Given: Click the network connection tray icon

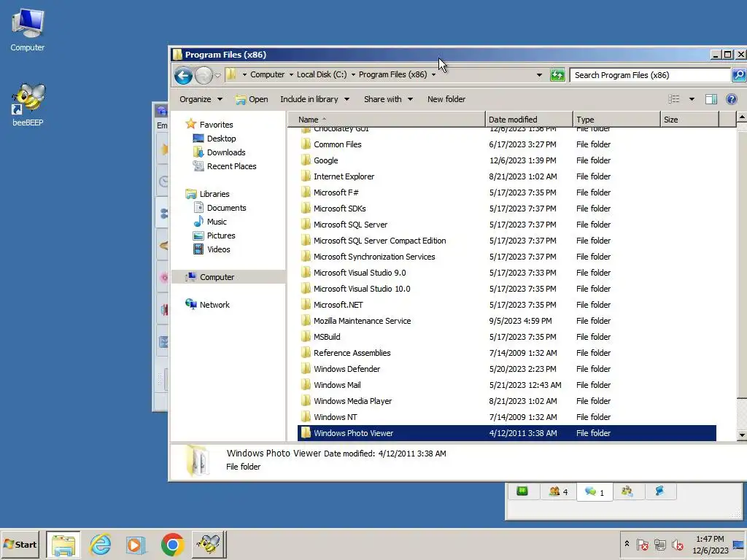Looking at the screenshot, I should [x=659, y=544].
